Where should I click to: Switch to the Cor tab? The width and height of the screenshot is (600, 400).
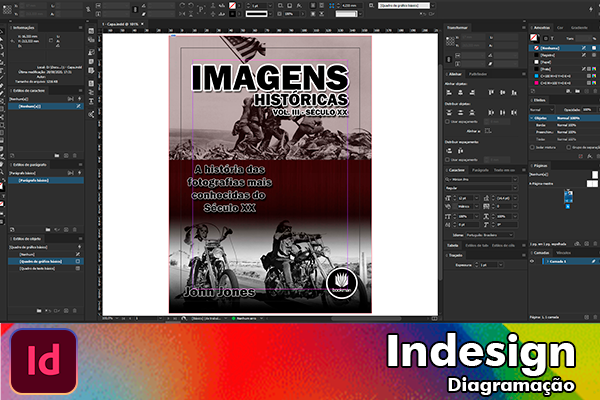point(560,28)
